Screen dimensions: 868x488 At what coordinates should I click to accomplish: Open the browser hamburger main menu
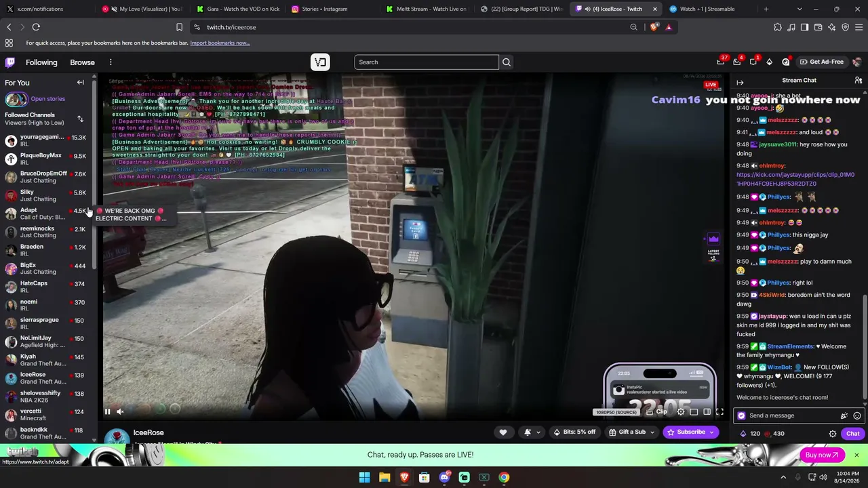pyautogui.click(x=859, y=27)
